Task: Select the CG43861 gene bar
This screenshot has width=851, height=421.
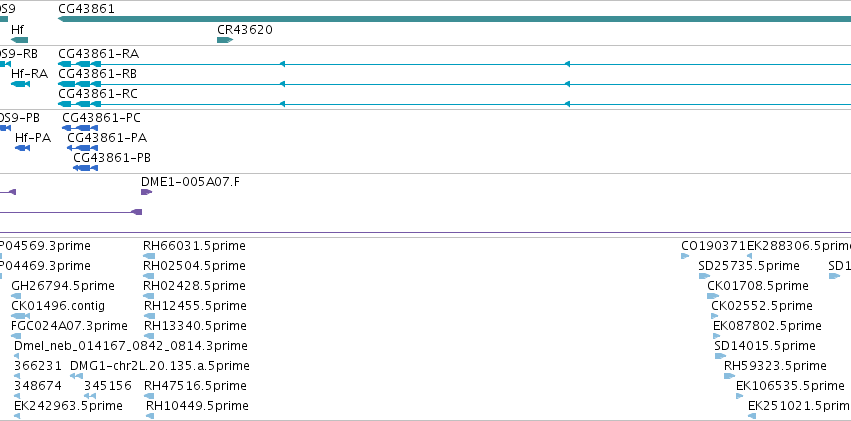Action: coord(454,19)
